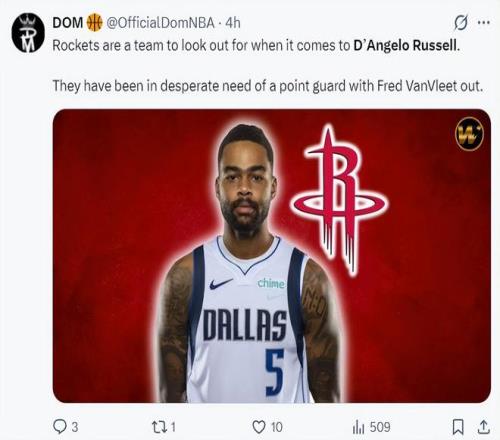Screen dimensions: 500x440
Task: Click the tweet text about Fred VanVleet
Action: [268, 86]
